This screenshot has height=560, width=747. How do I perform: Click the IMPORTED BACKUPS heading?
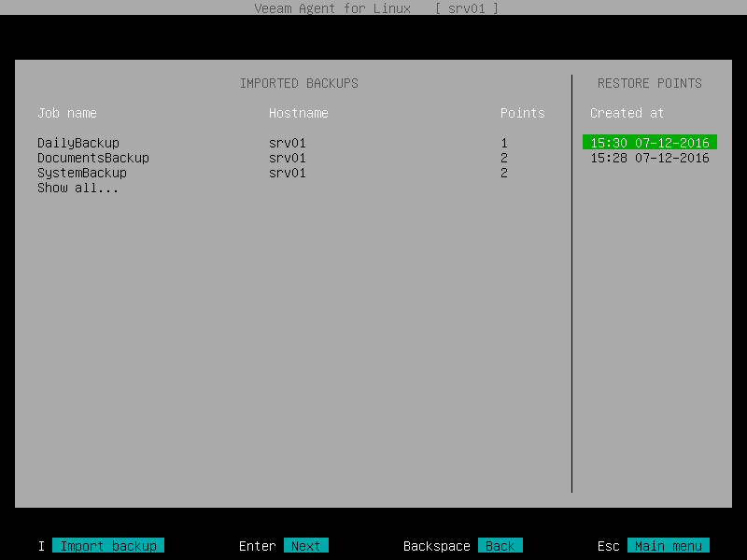click(x=299, y=83)
